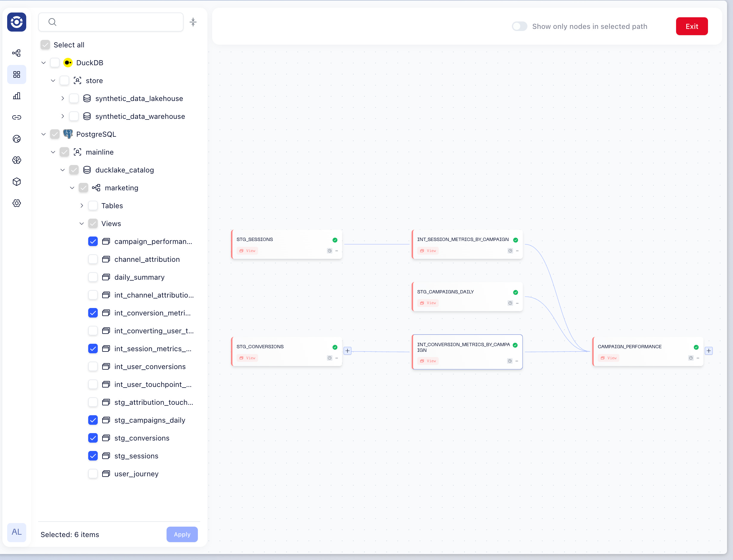Viewport: 733px width, 560px height.
Task: Toggle show only nodes in selected path
Action: pyautogui.click(x=519, y=26)
